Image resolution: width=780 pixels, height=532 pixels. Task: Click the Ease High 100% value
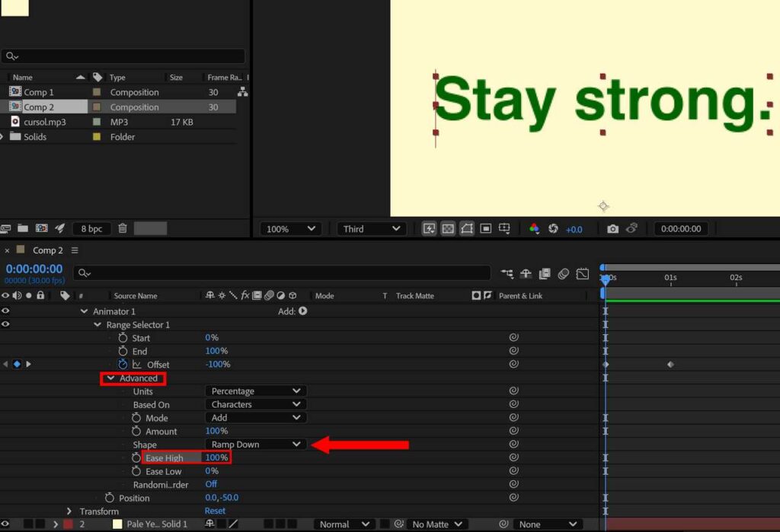[216, 457]
